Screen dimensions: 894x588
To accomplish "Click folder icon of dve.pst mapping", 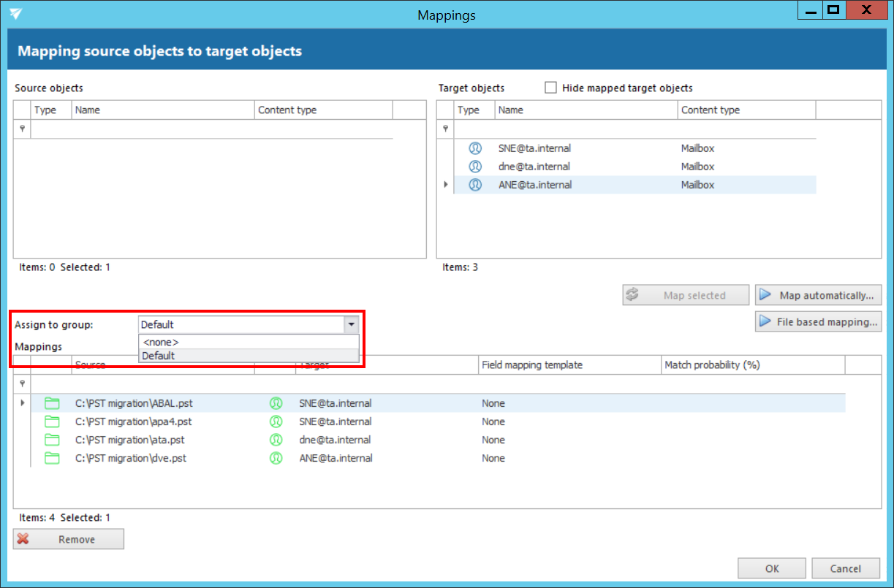I will tap(52, 458).
